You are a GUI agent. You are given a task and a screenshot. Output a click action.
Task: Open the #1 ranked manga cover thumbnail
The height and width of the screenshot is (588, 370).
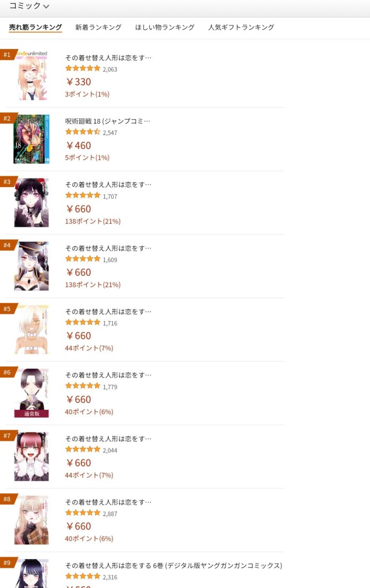point(31,75)
